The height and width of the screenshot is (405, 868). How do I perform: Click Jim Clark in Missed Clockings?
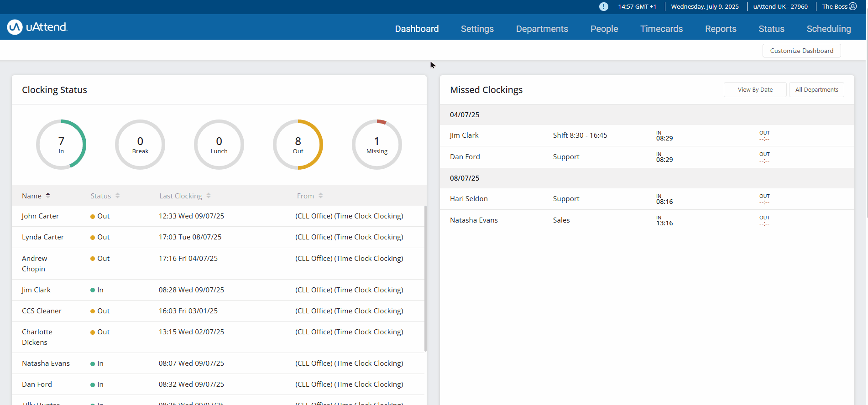pyautogui.click(x=464, y=135)
